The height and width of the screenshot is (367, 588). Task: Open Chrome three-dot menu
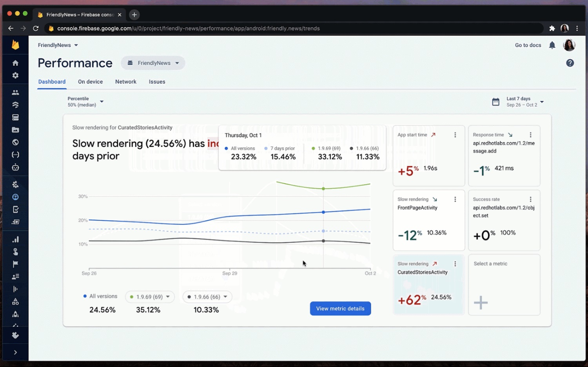[x=577, y=28]
